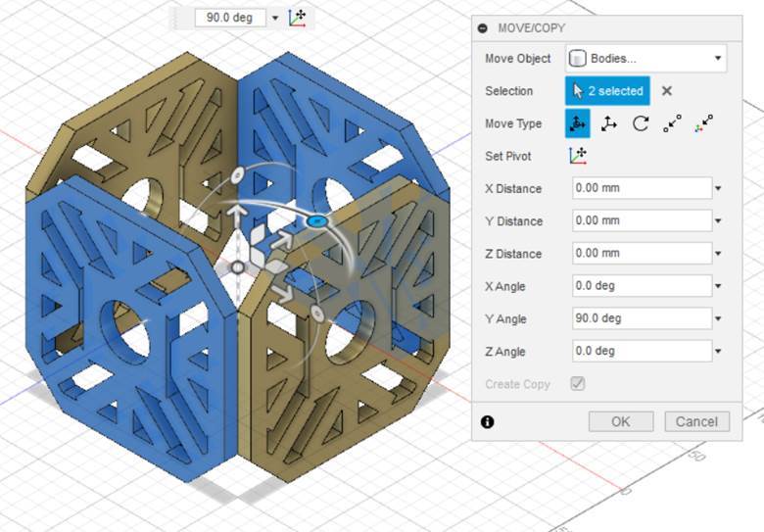Click the Y Distance input field
This screenshot has width=764, height=532.
point(643,220)
